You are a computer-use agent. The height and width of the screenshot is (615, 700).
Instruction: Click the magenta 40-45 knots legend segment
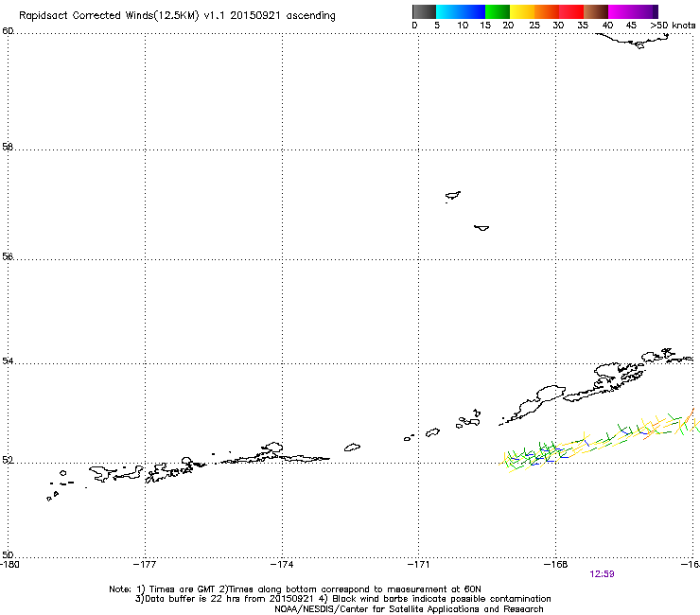(x=621, y=11)
